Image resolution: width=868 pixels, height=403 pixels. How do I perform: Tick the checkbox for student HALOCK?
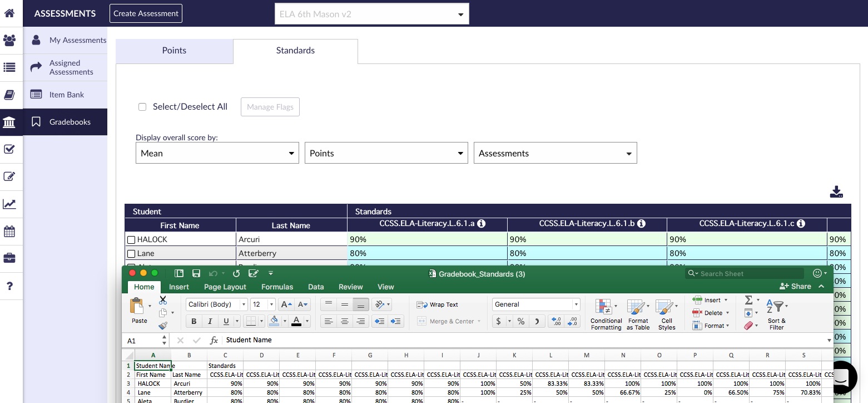click(x=131, y=240)
